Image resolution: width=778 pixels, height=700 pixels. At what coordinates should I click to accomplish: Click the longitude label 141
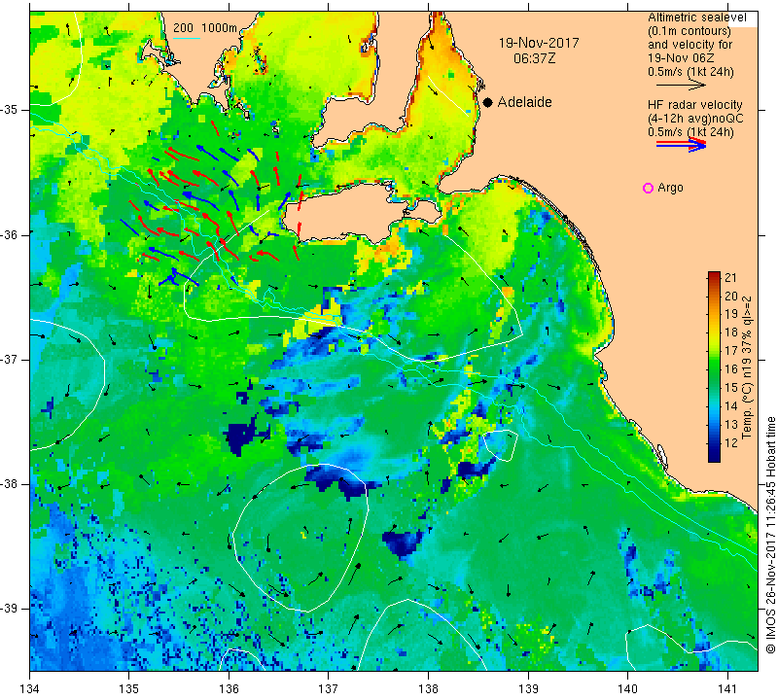coord(727,688)
